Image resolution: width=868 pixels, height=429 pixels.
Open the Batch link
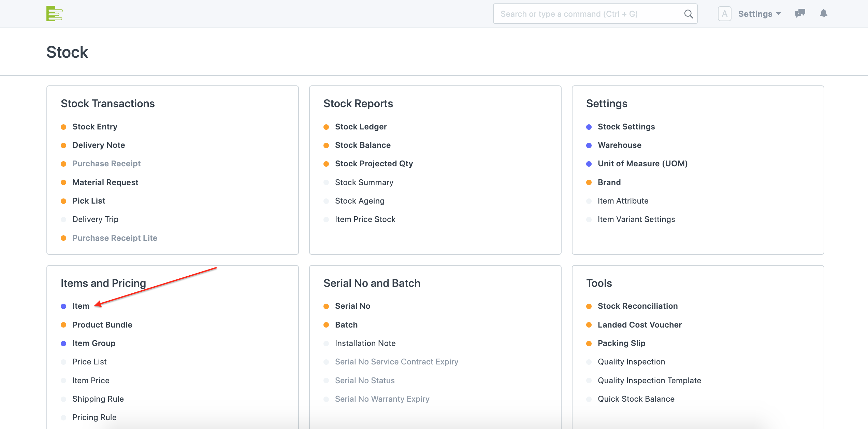346,325
